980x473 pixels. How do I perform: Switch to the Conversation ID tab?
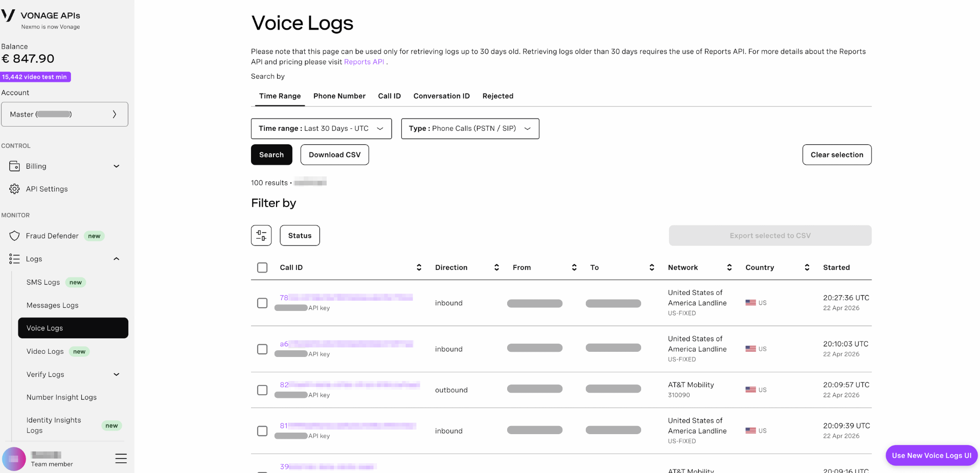pos(441,96)
